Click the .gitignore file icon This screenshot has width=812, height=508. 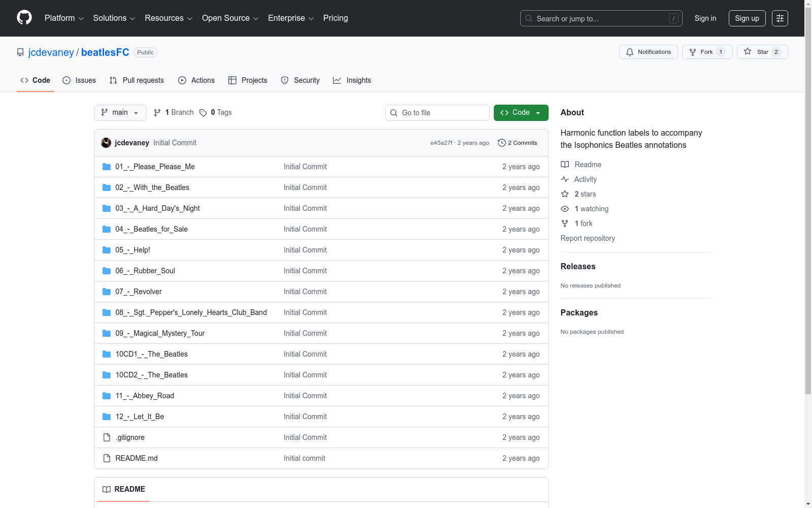coord(107,437)
